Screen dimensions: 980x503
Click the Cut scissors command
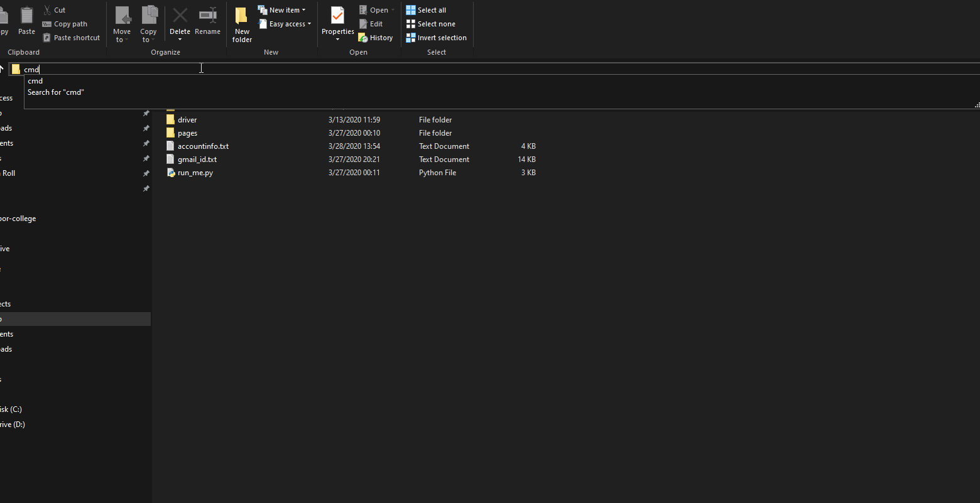point(54,10)
